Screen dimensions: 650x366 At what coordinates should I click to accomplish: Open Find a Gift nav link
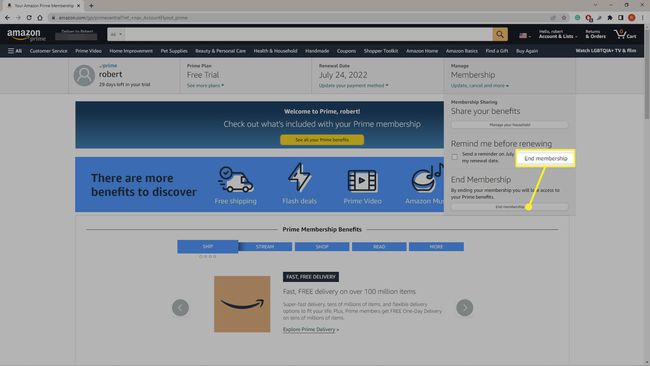click(x=497, y=51)
